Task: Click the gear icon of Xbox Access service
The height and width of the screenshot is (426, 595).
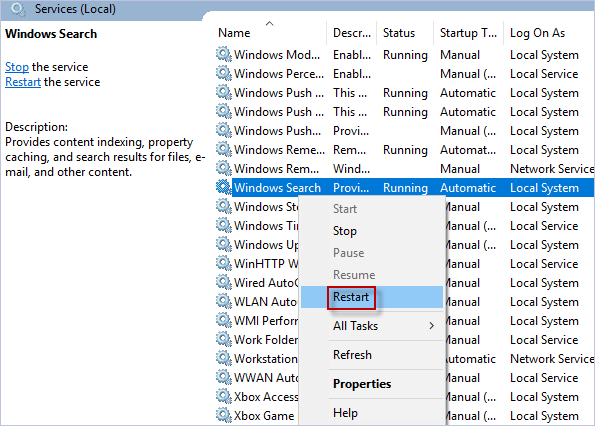Action: pos(224,396)
